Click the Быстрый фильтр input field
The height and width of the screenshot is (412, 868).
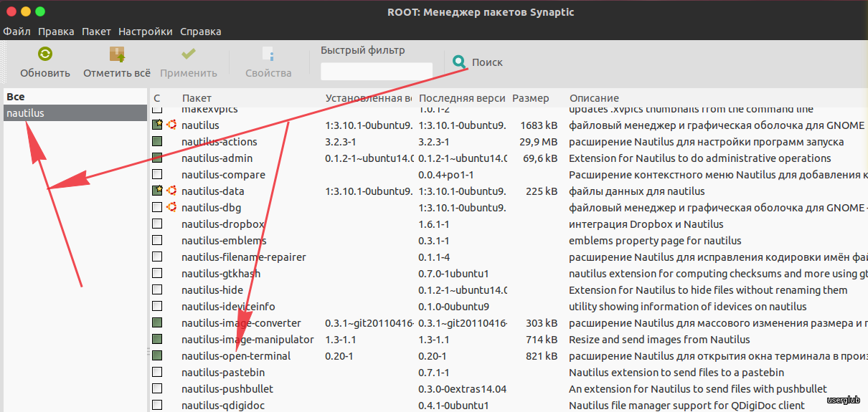[x=377, y=72]
